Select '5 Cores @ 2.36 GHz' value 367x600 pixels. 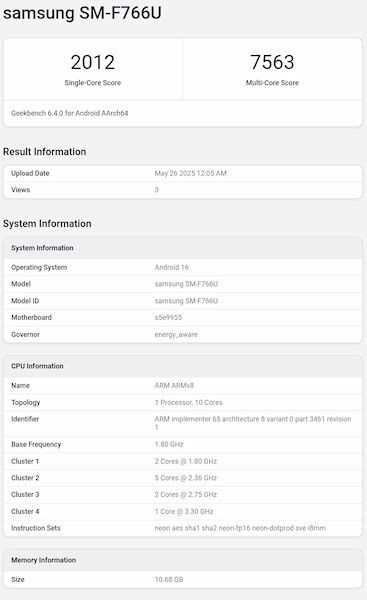186,478
